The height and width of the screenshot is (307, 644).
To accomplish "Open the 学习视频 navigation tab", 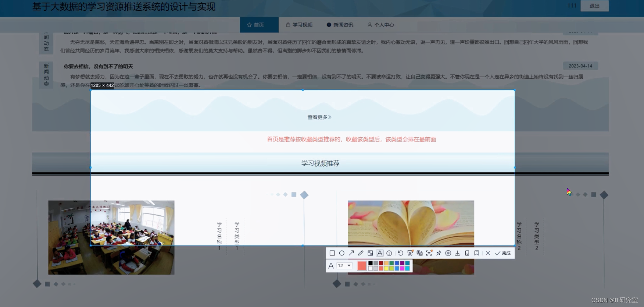I will click(299, 25).
